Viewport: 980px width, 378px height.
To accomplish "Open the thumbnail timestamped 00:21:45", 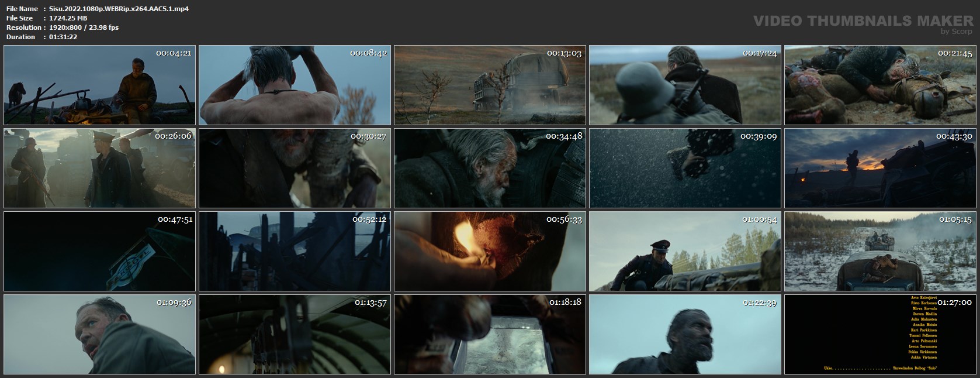I will coord(880,85).
